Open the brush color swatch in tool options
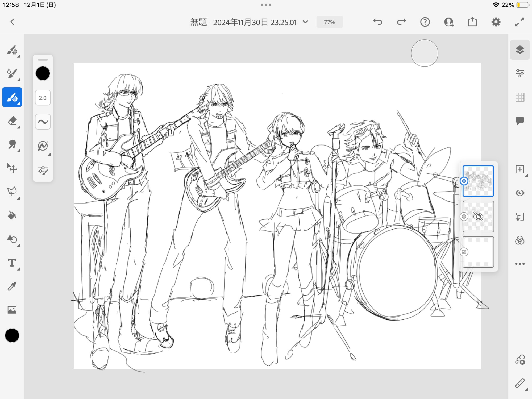This screenshot has height=399, width=532. pyautogui.click(x=43, y=73)
